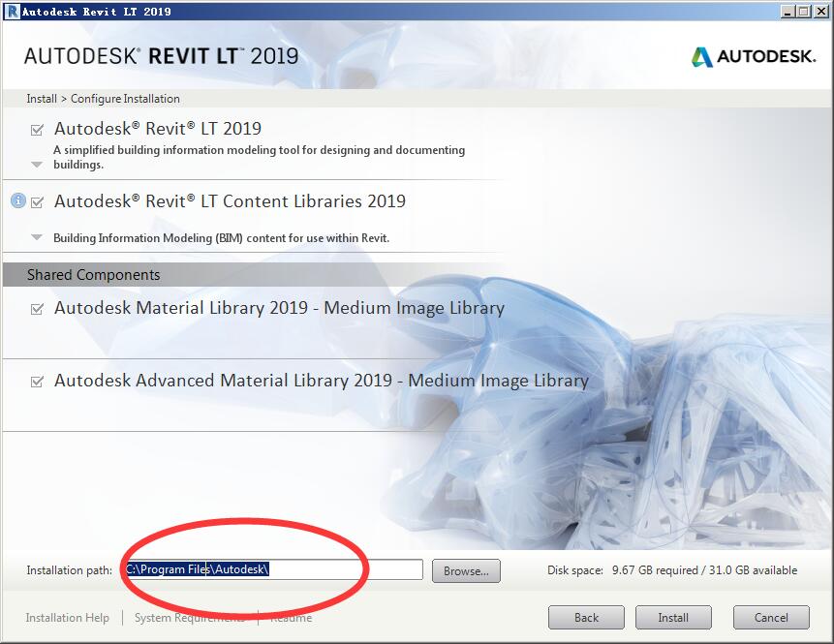The width and height of the screenshot is (834, 644).
Task: Click the "9.67 GB required / 31.0 GB available" text
Action: pyautogui.click(x=705, y=570)
